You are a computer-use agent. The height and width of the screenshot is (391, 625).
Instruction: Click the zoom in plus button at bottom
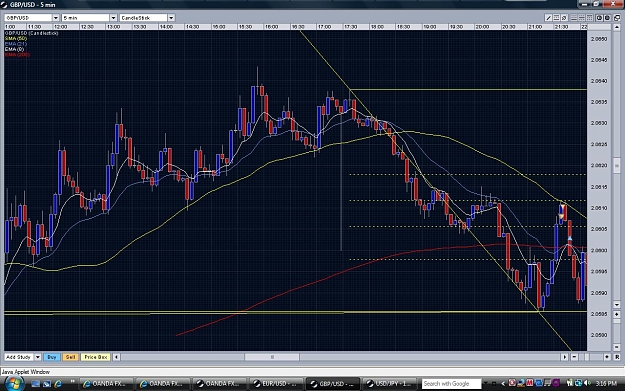click(607, 357)
